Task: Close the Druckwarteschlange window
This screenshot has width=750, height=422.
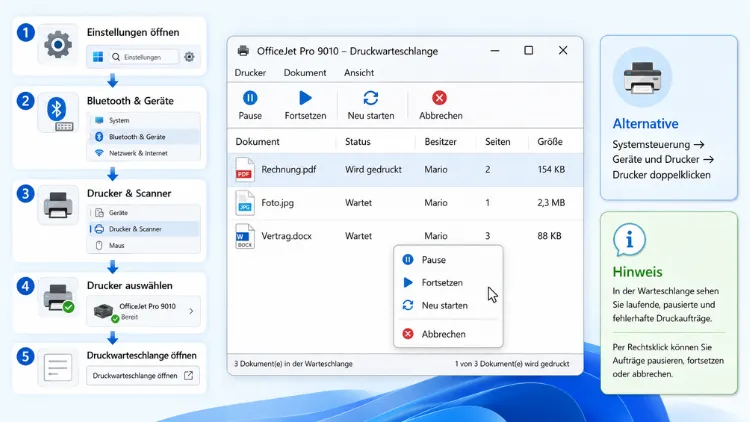Action: click(563, 50)
